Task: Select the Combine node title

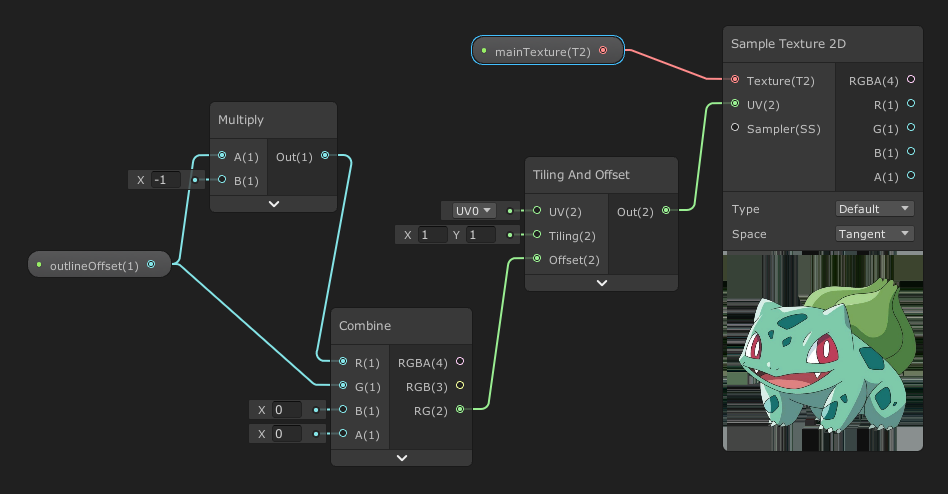Action: 365,326
